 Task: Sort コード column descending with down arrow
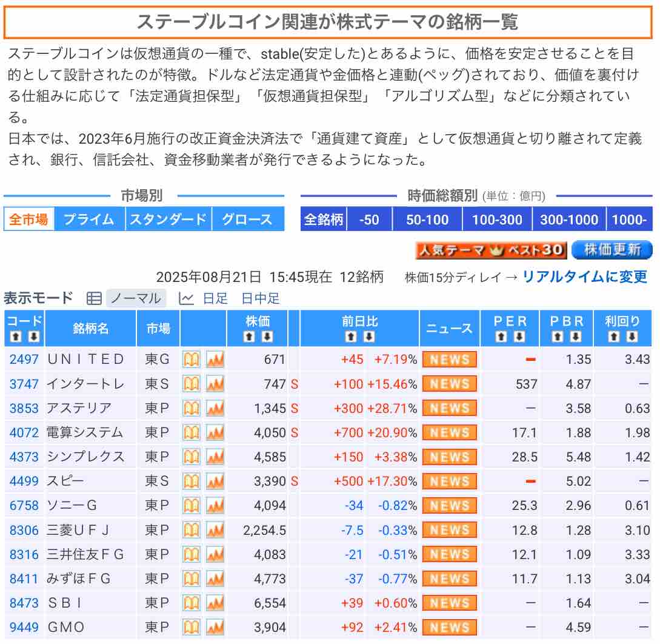coord(34,337)
